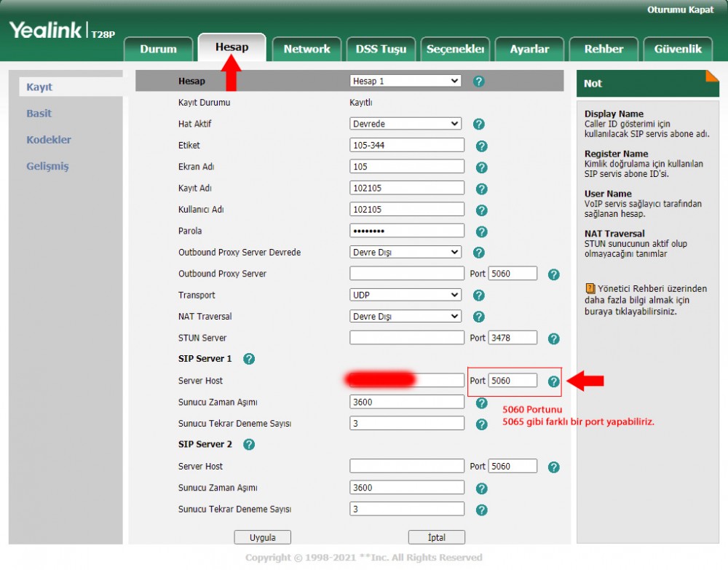Viewport: 728px width, 570px height.
Task: Show help for SIP Server 1 Tekrar Deneme Sayısı
Action: click(481, 424)
